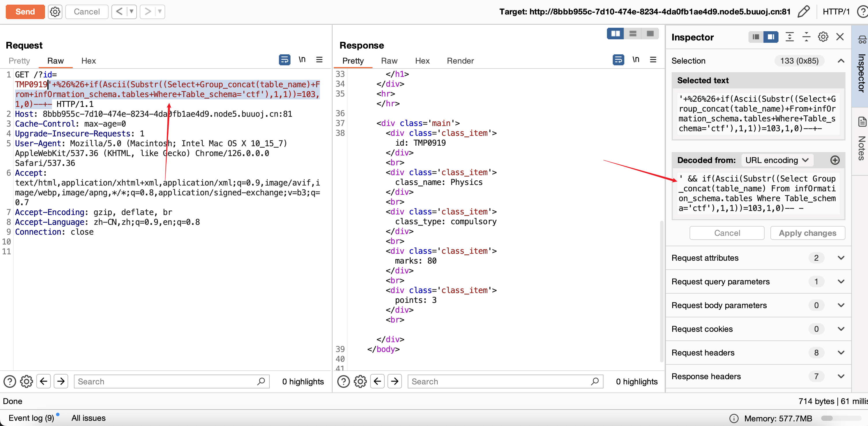
Task: Open Inspector settings gear
Action: click(823, 37)
